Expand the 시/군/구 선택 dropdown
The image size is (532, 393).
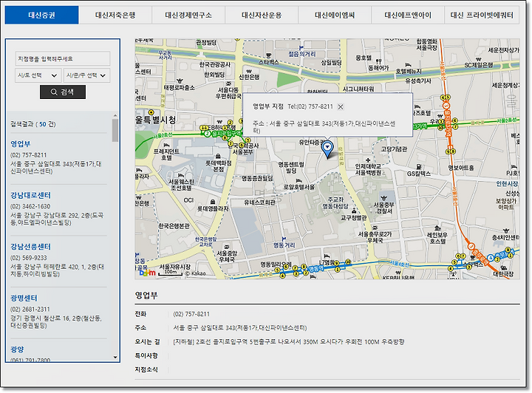click(x=87, y=75)
